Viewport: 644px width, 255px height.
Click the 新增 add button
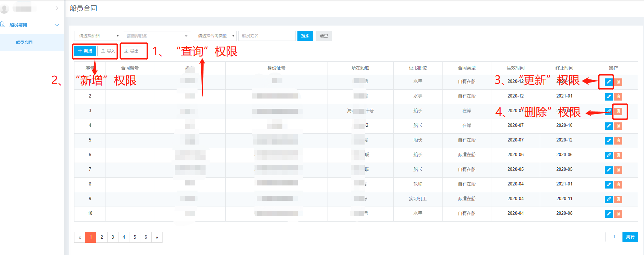(x=85, y=51)
